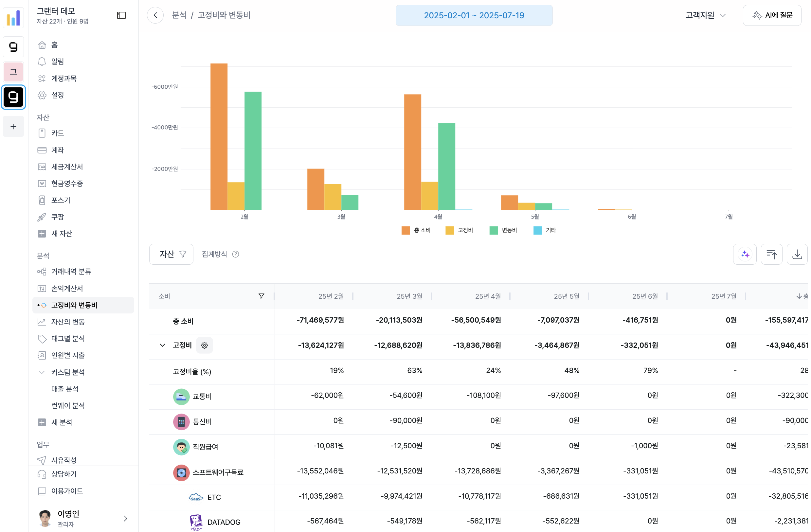Collapse the 고정비 row chevron

163,346
